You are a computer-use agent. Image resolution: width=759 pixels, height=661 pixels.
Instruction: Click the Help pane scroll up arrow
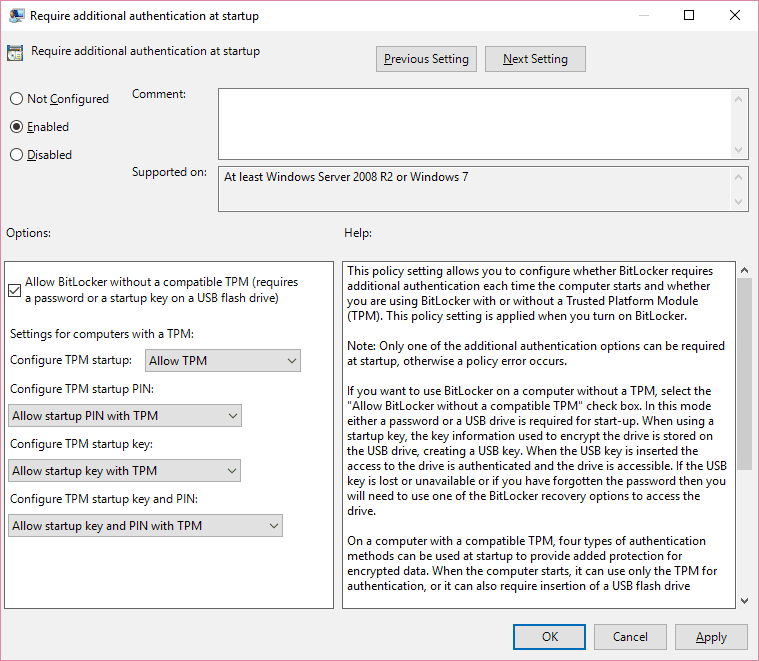click(x=744, y=270)
